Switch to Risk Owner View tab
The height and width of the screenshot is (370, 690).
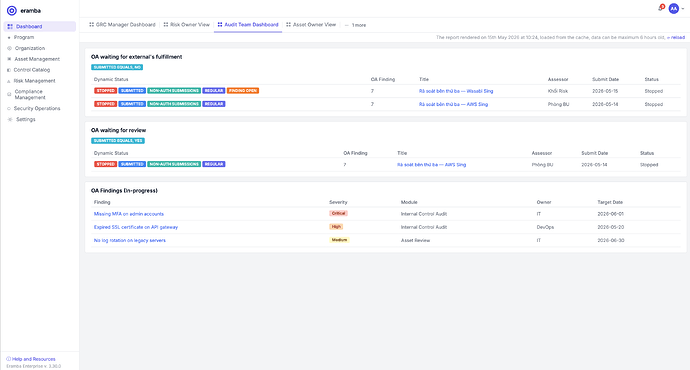(187, 25)
